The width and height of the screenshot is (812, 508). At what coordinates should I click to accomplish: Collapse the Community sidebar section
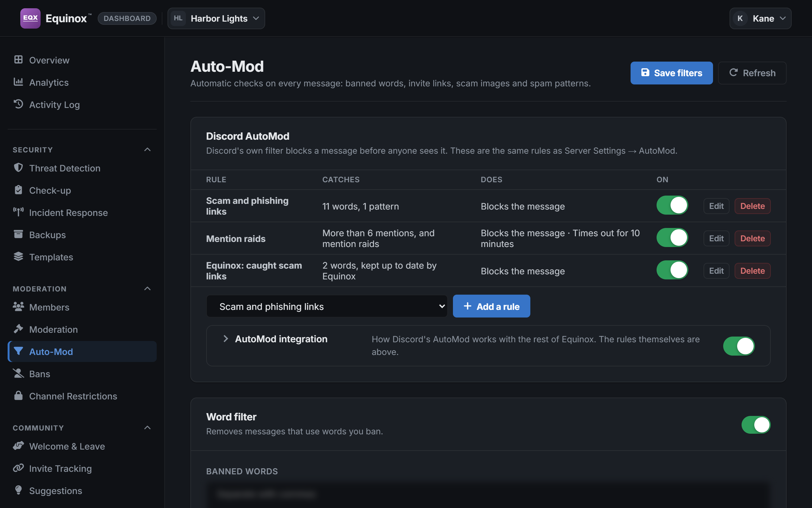coord(147,428)
